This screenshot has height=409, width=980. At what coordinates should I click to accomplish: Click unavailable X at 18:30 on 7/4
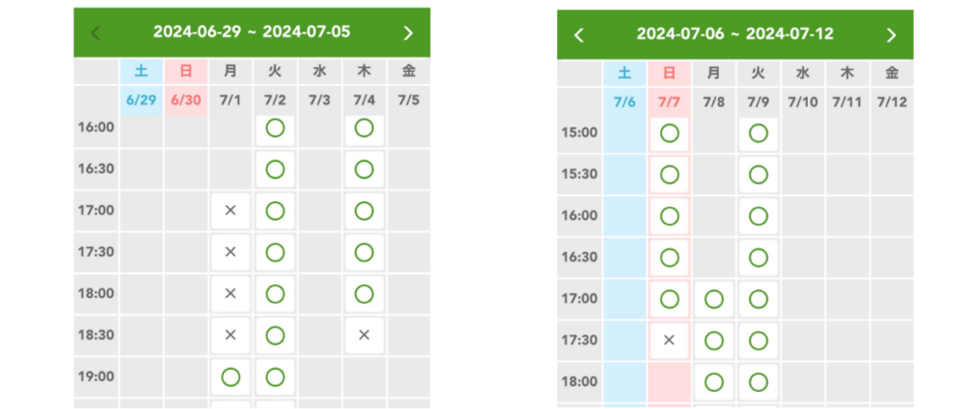pos(364,335)
